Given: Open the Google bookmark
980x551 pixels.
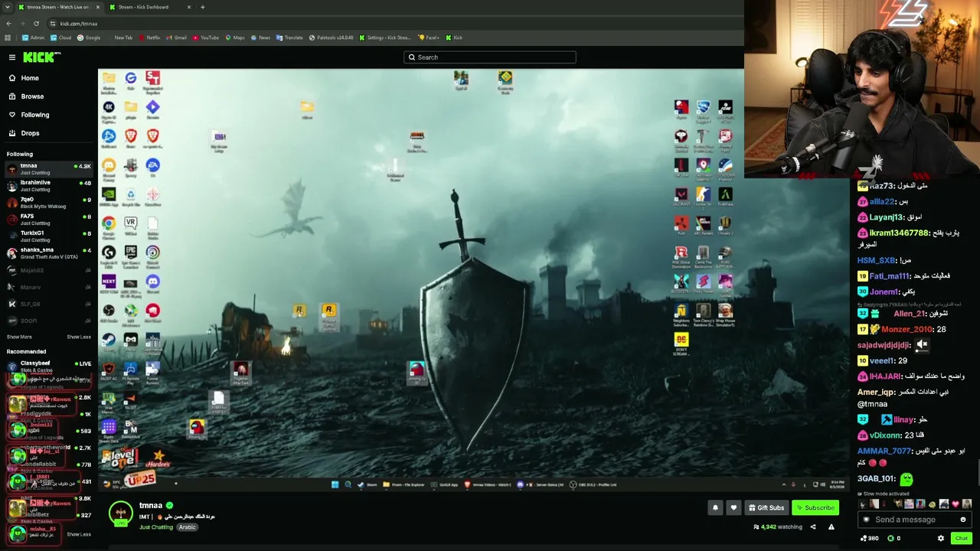Looking at the screenshot, I should [90, 37].
